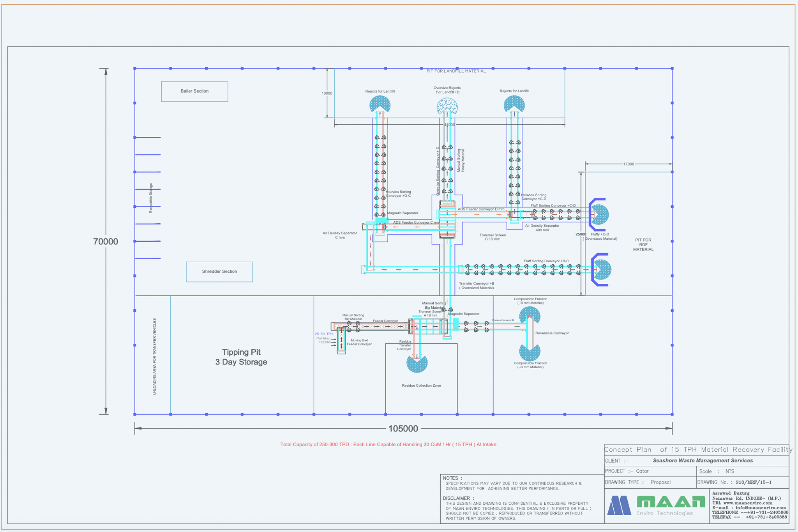Screen dimensions: 798x532
Task: Select the 10000 dimension text
Action: tap(327, 93)
